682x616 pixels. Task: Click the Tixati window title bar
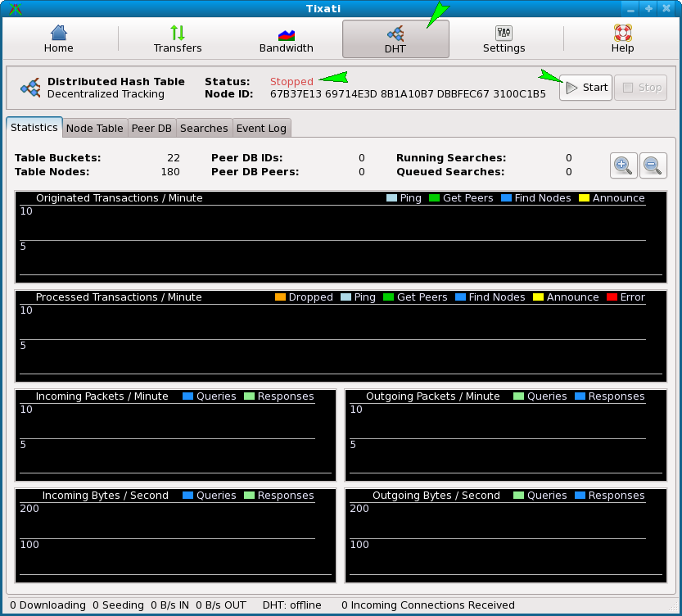[x=323, y=9]
